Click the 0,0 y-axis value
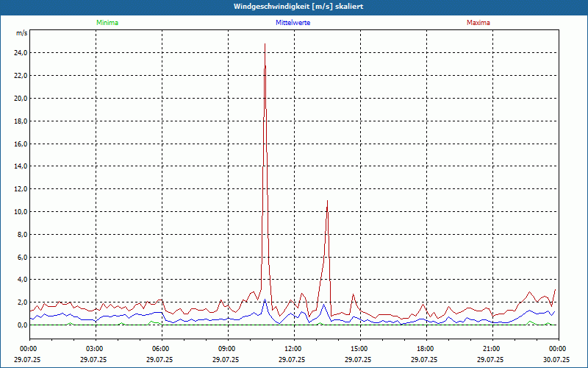 coord(23,325)
